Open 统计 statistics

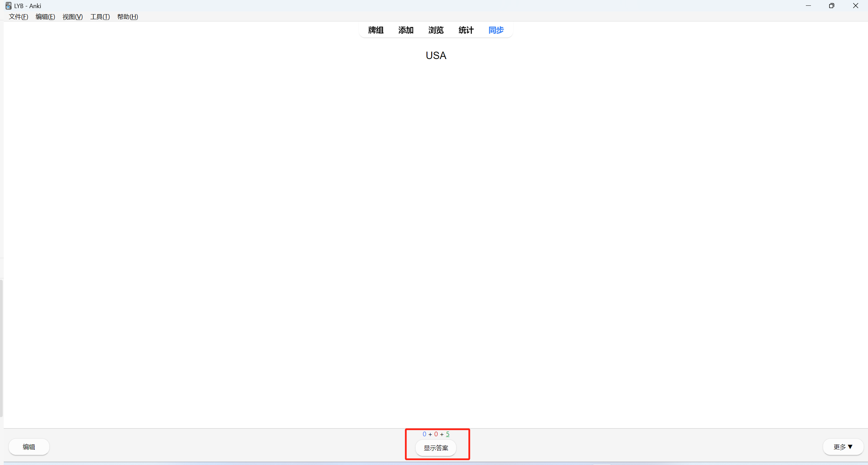(x=466, y=30)
